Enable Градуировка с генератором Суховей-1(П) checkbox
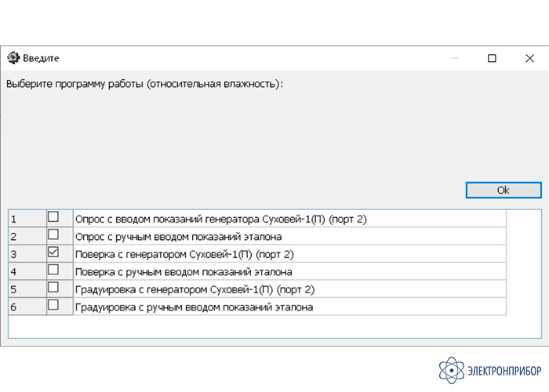 [53, 288]
